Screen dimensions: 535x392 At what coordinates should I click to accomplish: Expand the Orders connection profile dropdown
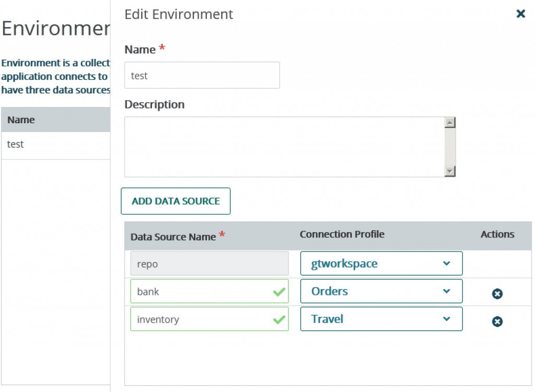point(381,291)
